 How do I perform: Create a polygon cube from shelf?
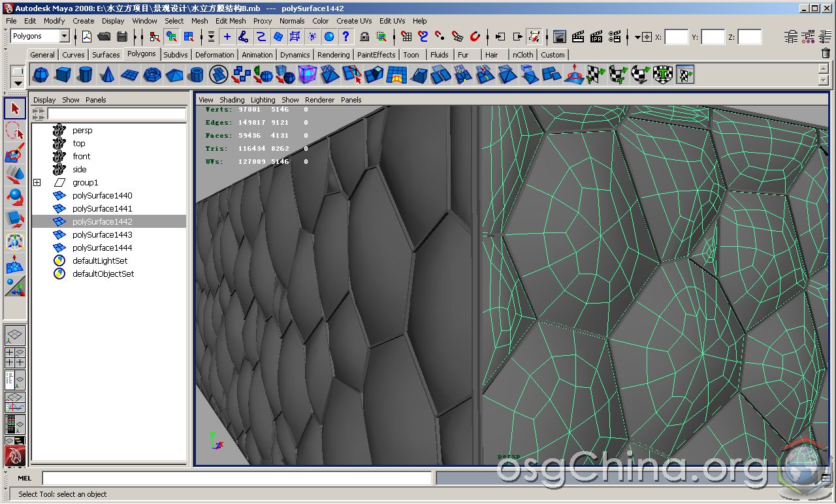click(x=63, y=75)
